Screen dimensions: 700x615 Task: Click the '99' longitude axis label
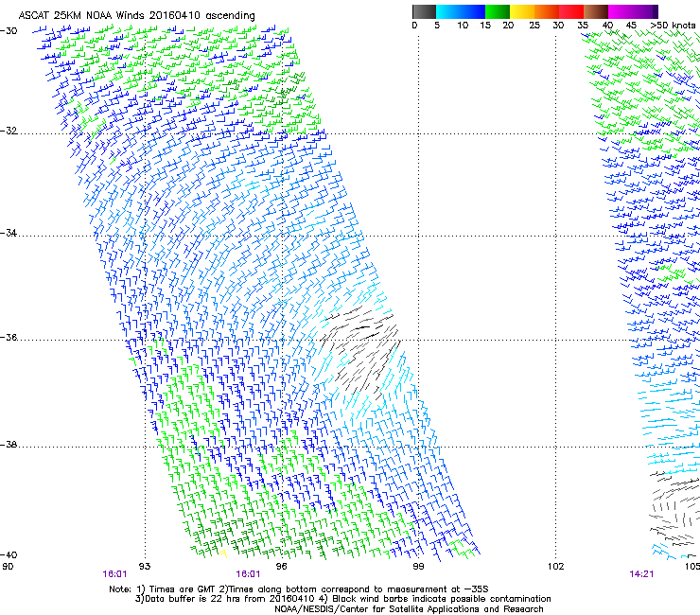click(x=418, y=567)
